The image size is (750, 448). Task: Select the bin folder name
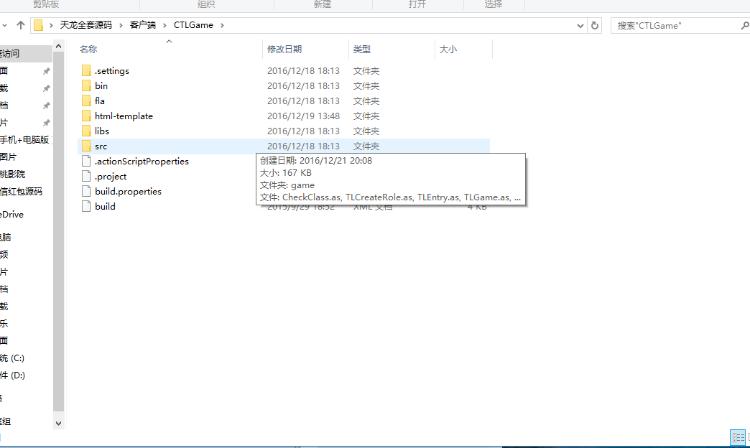(x=101, y=86)
